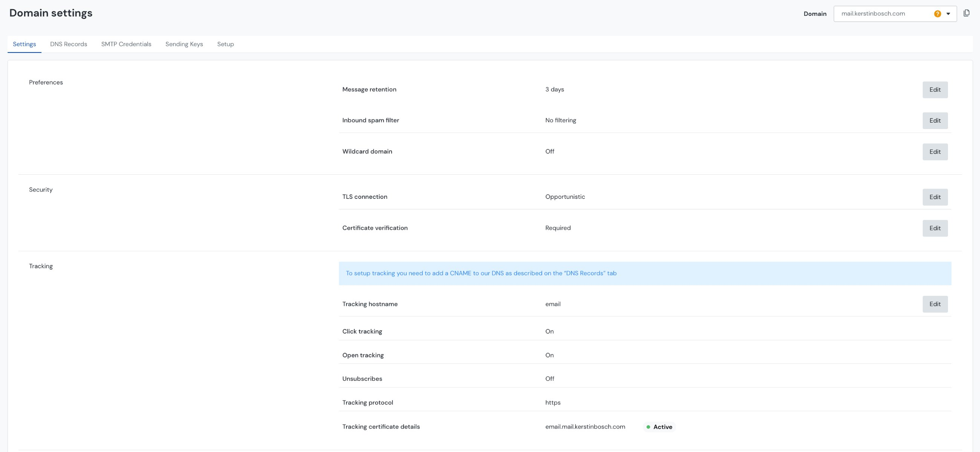980x452 pixels.
Task: Click the mail.kerstinbosch.com domain selector field
Action: point(895,14)
